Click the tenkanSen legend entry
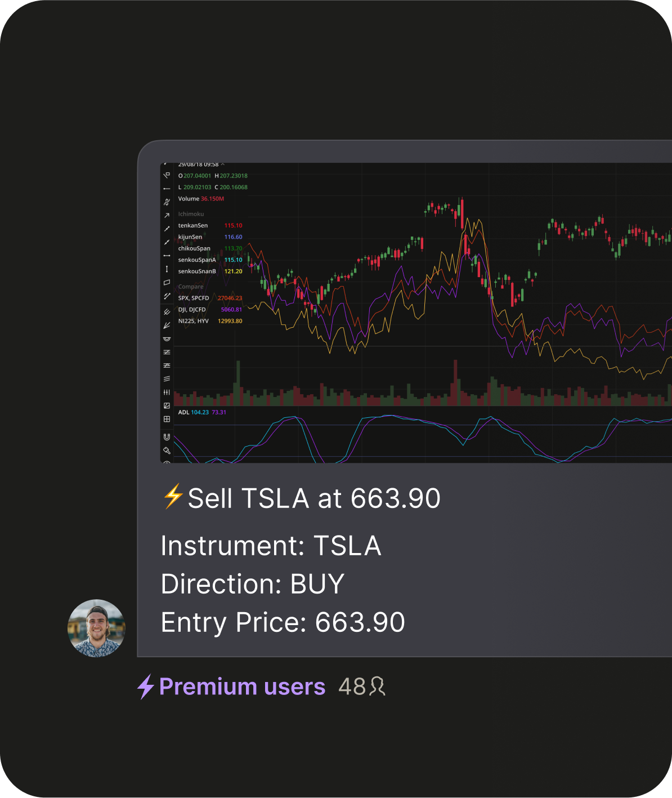The image size is (672, 798). (x=193, y=226)
